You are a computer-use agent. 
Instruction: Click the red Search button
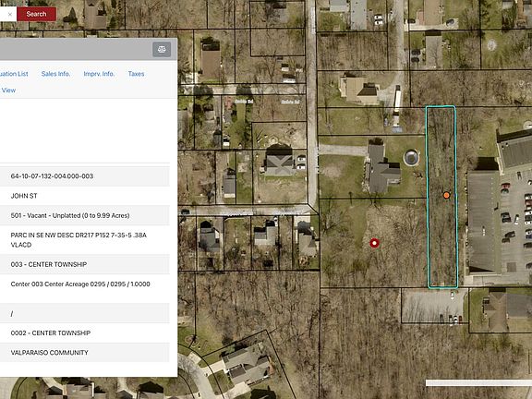(37, 14)
